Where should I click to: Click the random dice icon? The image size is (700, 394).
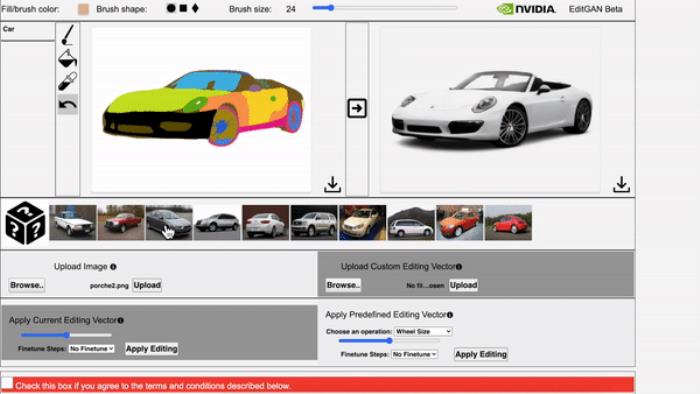25,223
